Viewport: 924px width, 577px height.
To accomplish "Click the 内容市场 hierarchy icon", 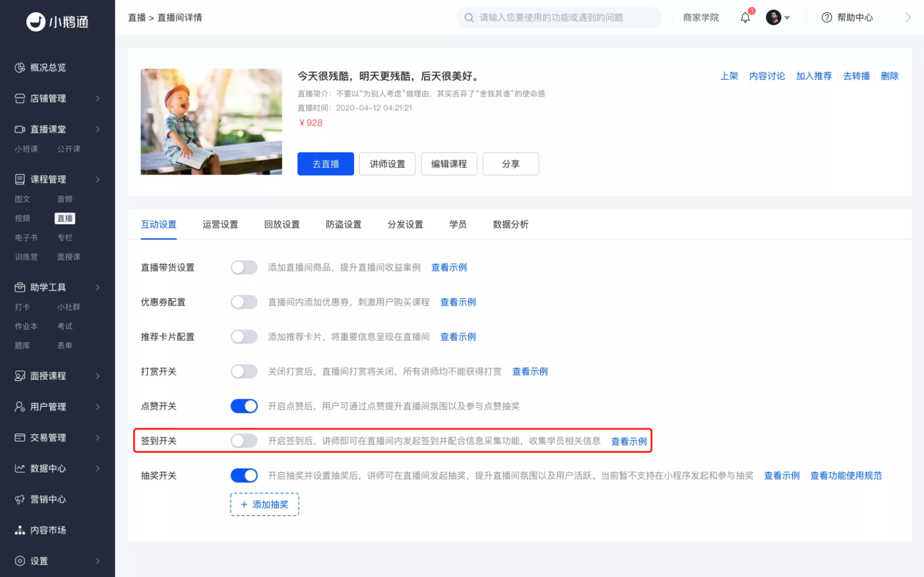I will tap(20, 530).
